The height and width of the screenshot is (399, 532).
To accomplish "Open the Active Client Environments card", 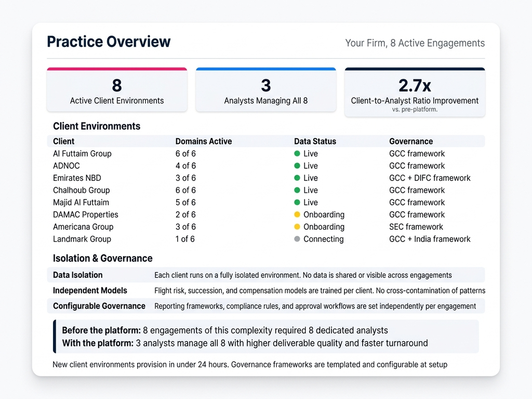I will [117, 90].
